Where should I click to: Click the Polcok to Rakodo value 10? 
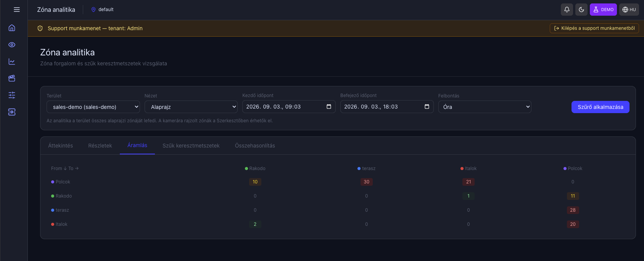pyautogui.click(x=255, y=182)
